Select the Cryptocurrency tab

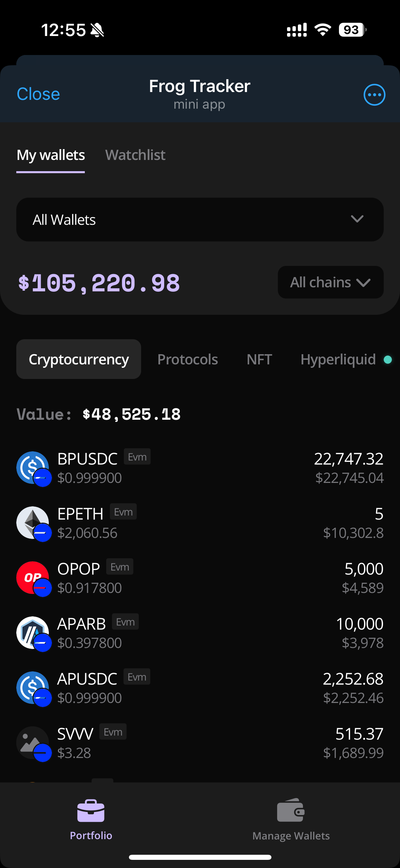tap(79, 359)
